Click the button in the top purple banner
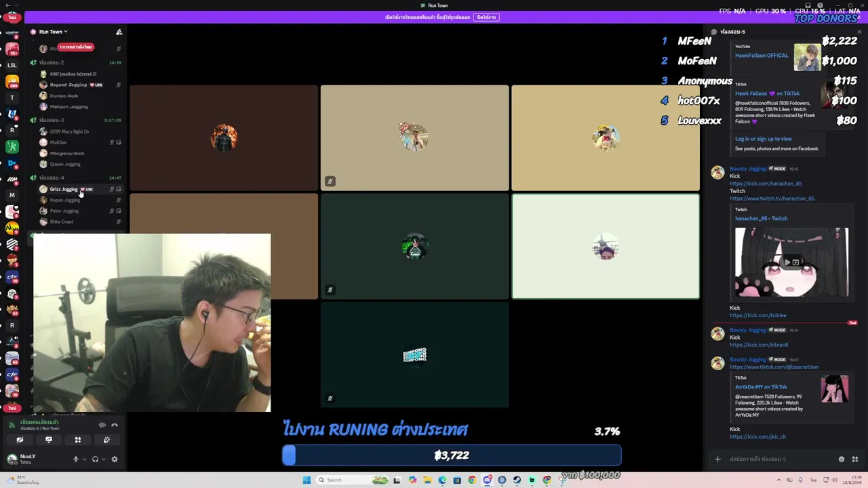Viewport: 868px width, 488px height. point(486,17)
